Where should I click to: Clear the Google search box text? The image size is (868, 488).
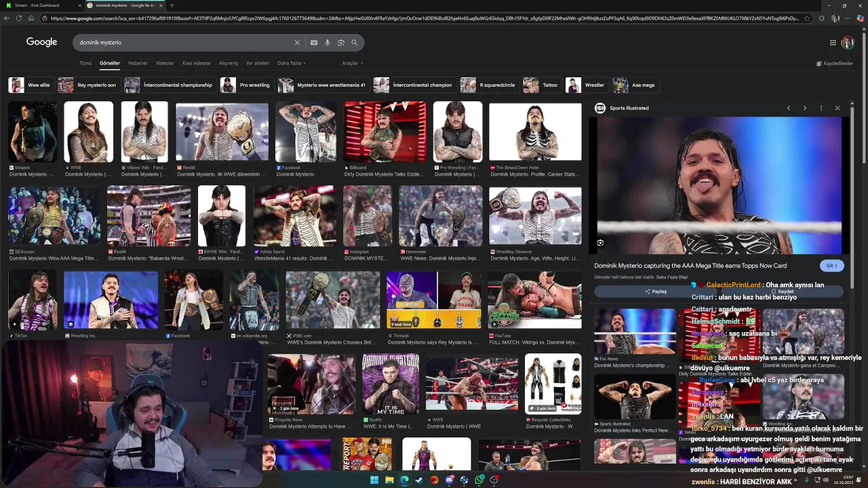(x=297, y=43)
